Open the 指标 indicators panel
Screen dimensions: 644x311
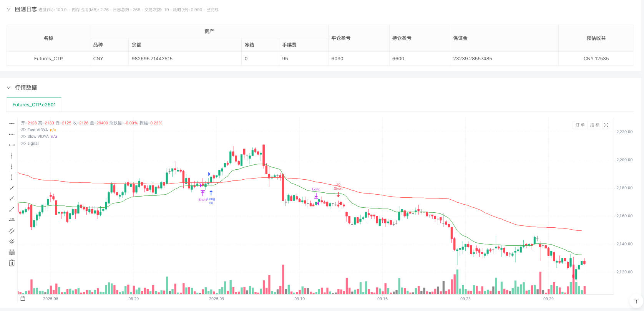pyautogui.click(x=594, y=125)
